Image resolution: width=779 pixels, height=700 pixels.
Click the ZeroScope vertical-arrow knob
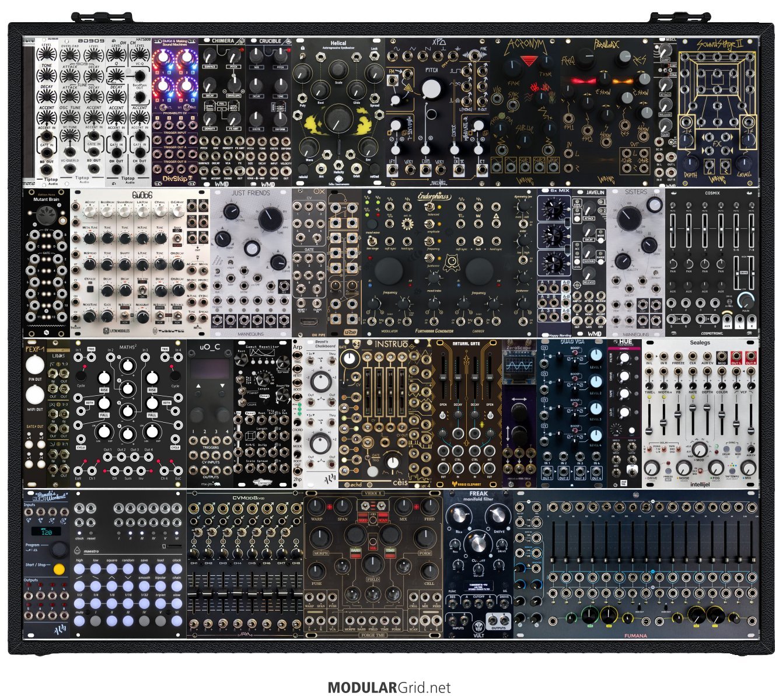tap(519, 435)
